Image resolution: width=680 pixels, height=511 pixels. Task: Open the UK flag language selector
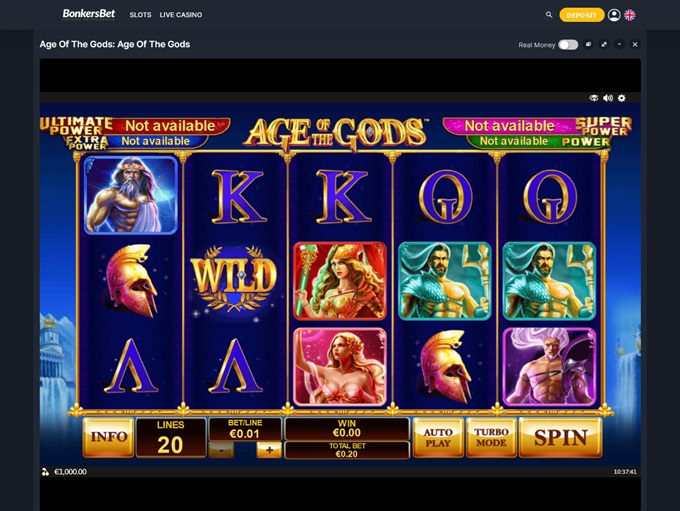(x=630, y=15)
